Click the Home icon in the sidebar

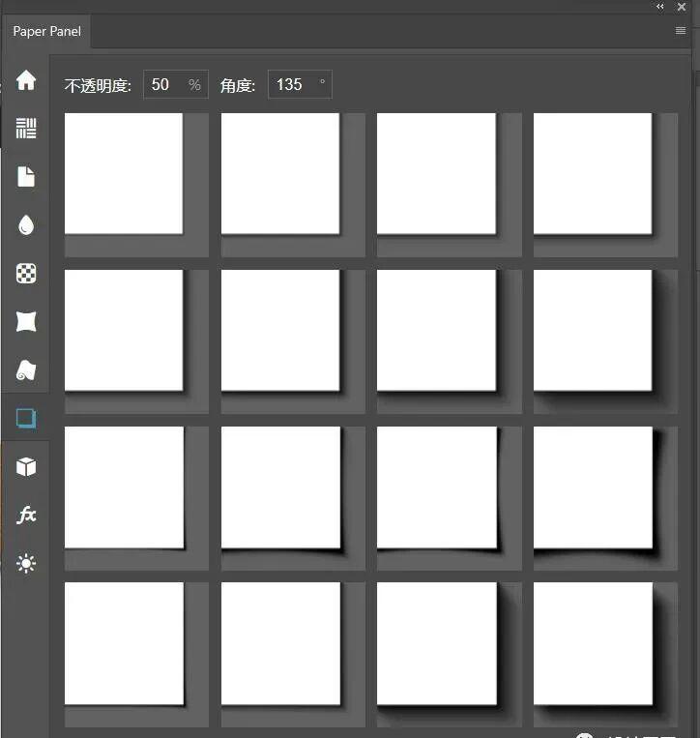click(x=26, y=80)
